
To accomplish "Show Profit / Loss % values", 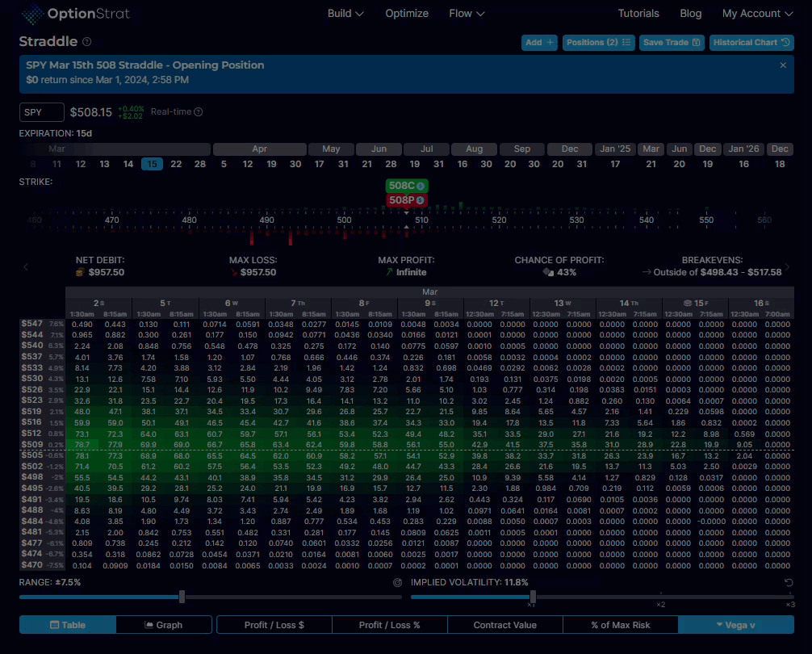I will tap(389, 625).
